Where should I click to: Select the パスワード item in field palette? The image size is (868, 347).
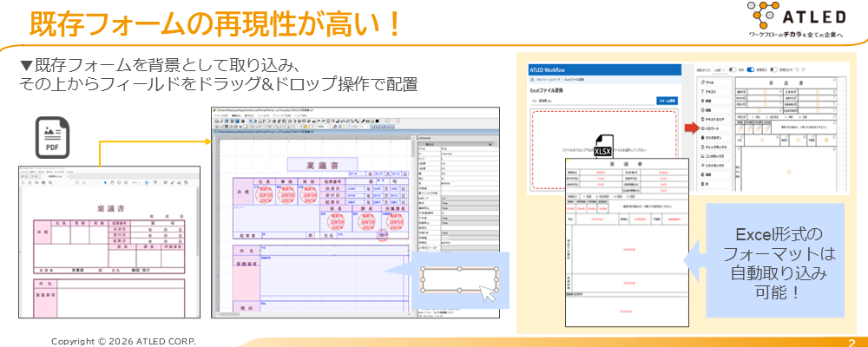(x=715, y=128)
